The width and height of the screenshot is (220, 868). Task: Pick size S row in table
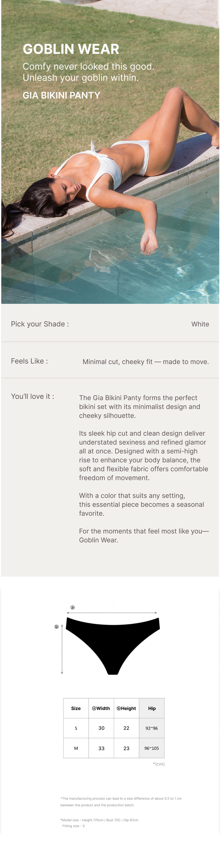[76, 728]
